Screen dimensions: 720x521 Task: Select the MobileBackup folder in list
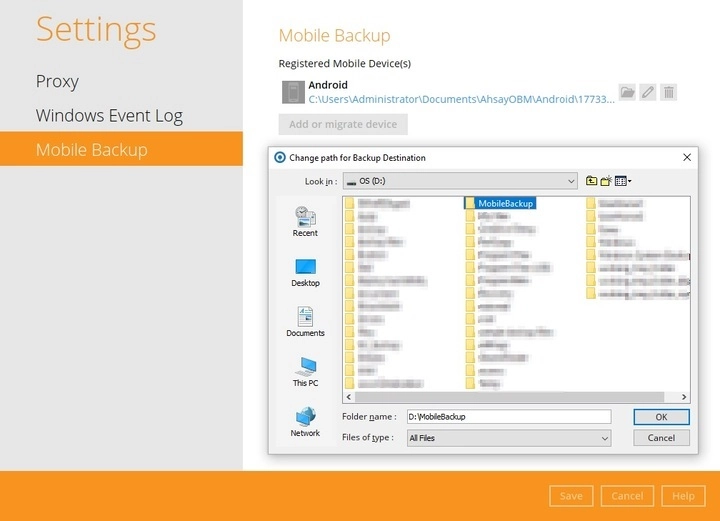click(x=505, y=203)
